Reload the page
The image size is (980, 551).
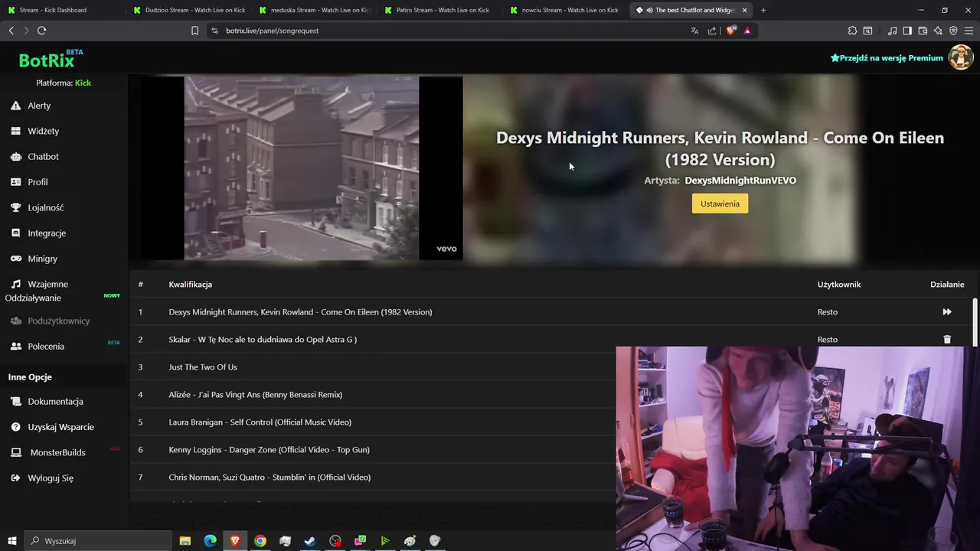[x=41, y=31]
